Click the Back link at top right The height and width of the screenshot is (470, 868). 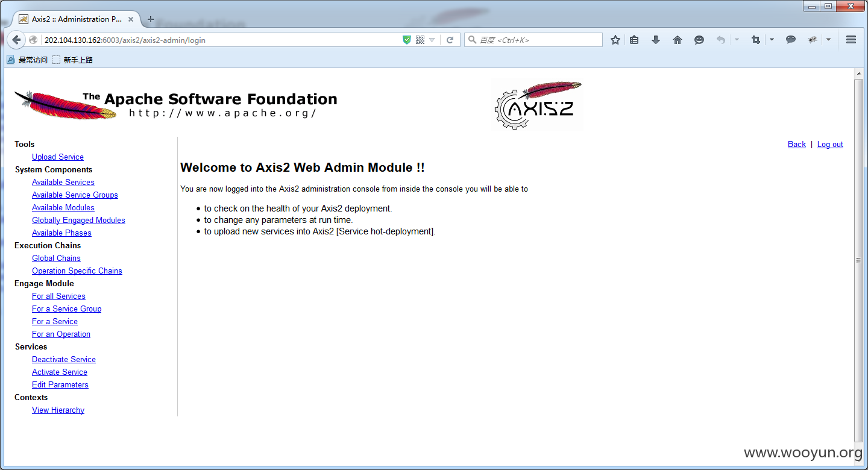tap(797, 144)
